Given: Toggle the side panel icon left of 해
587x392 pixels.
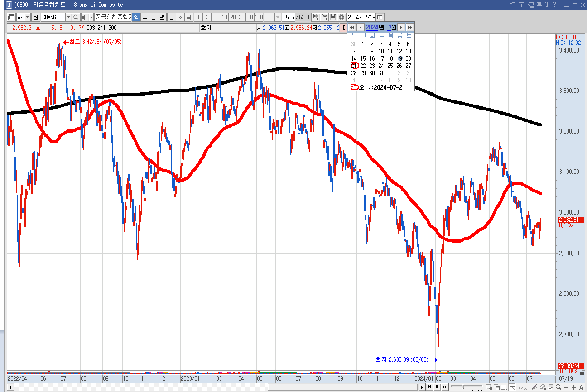Looking at the screenshot, I should coord(11,17).
